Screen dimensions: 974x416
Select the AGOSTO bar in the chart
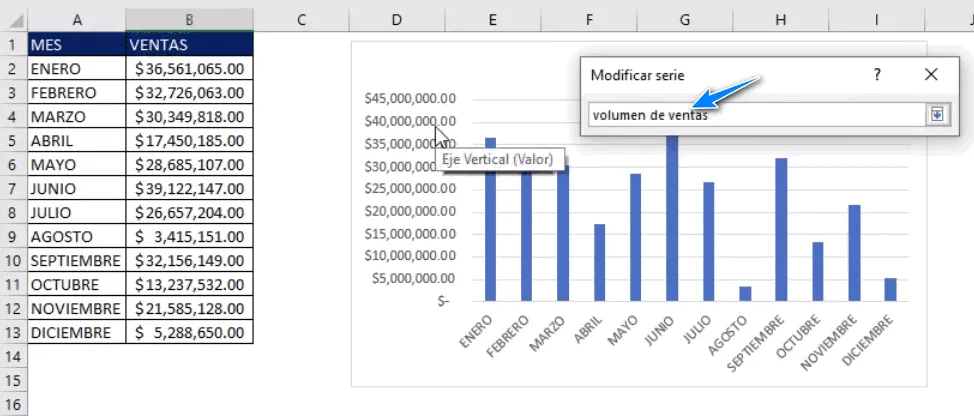point(745,293)
